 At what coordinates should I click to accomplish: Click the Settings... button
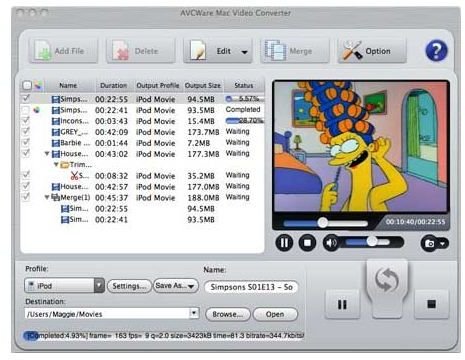[x=129, y=286]
